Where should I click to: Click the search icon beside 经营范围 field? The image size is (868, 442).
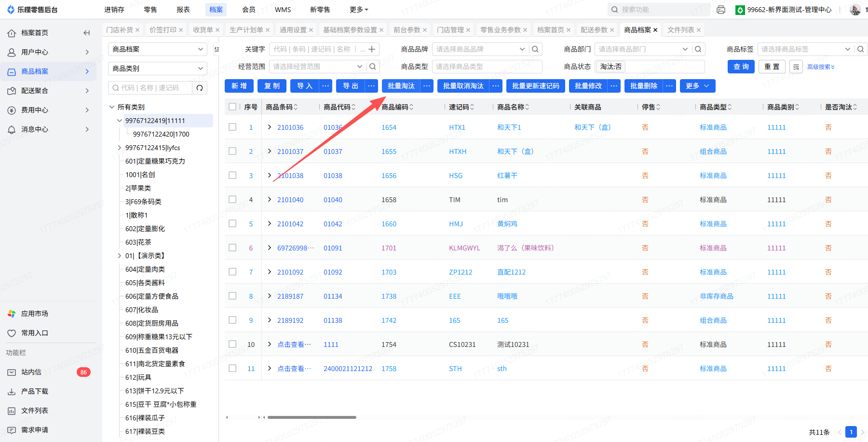[x=372, y=67]
